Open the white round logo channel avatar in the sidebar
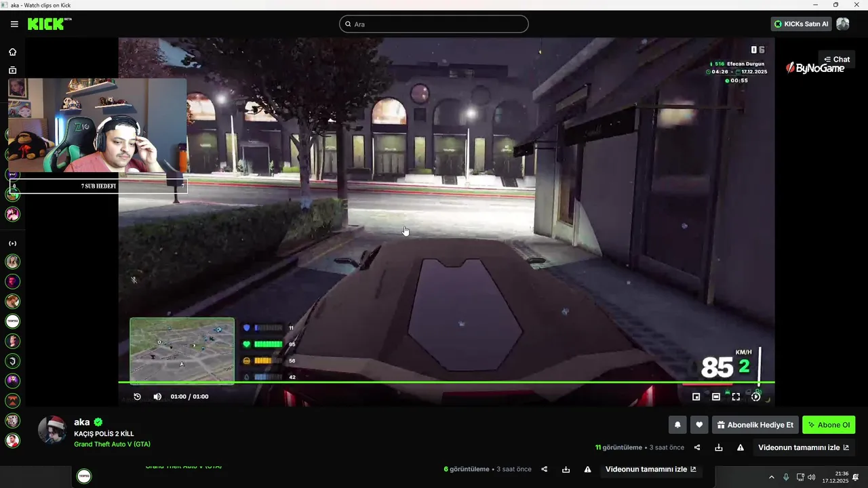 tap(12, 321)
